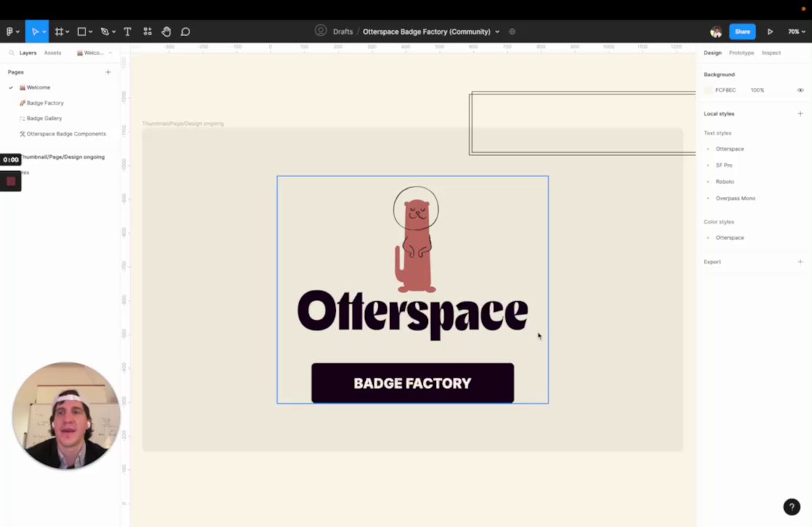Image resolution: width=812 pixels, height=527 pixels.
Task: Expand the Overpass Mono text style group
Action: (x=708, y=198)
